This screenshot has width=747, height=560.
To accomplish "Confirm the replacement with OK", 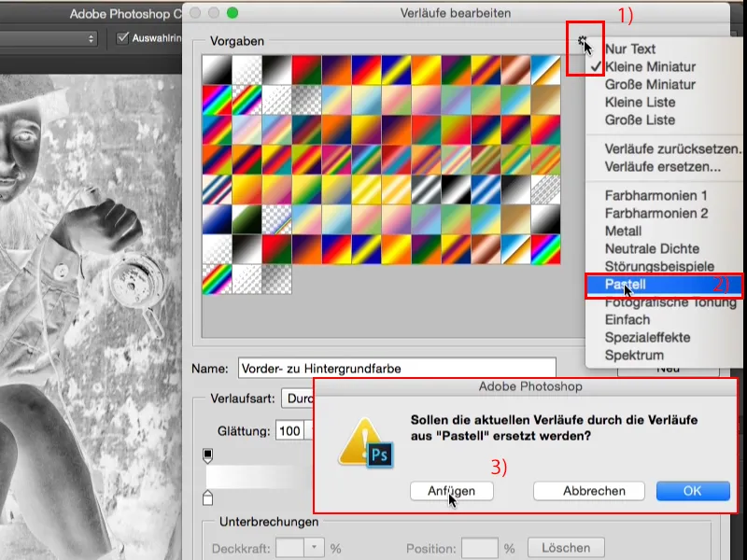I will (x=693, y=491).
